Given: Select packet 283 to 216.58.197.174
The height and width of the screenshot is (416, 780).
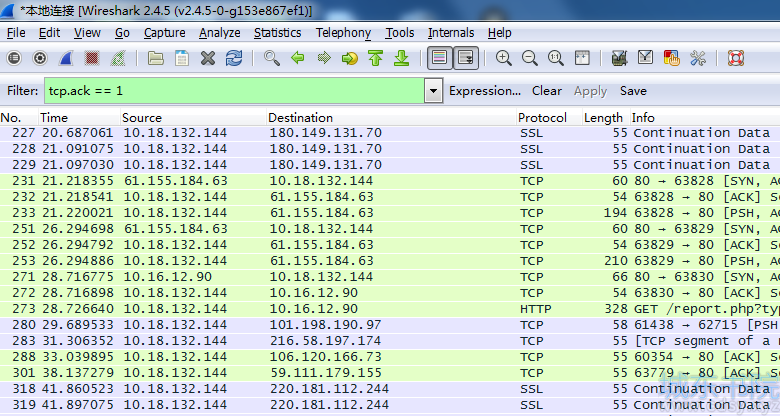Looking at the screenshot, I should (390, 341).
